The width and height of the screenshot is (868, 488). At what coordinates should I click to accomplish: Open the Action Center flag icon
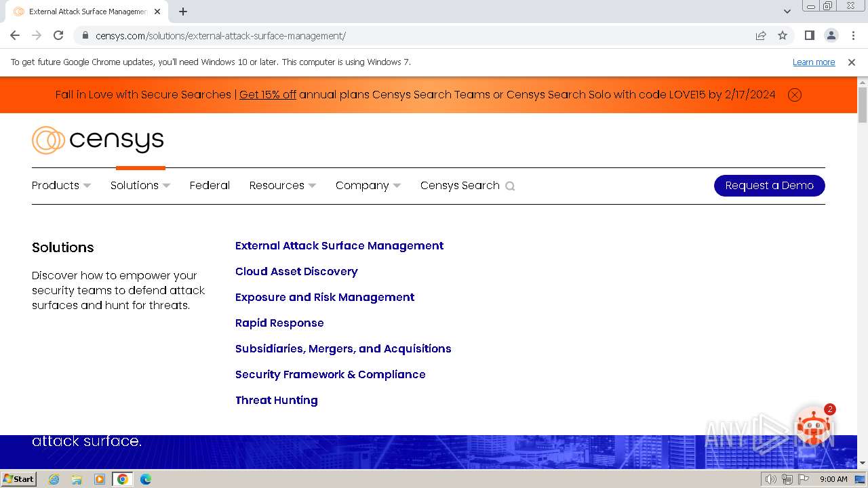click(x=804, y=479)
